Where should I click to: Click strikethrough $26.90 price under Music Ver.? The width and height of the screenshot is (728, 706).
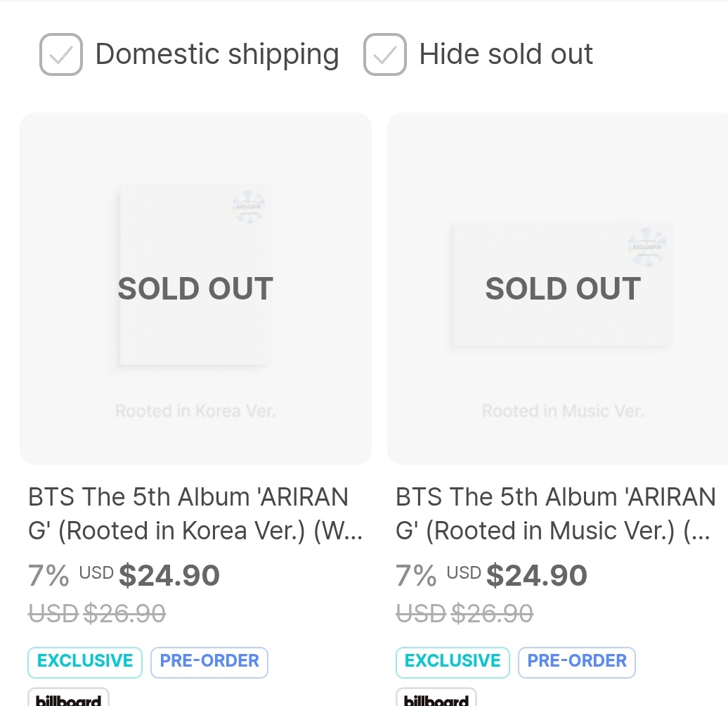(x=464, y=614)
